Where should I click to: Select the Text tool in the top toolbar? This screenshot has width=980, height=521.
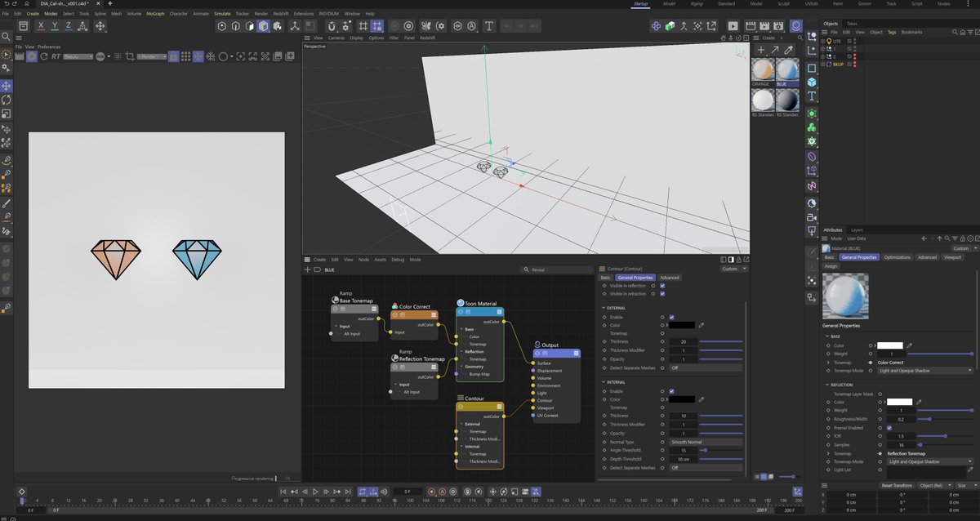click(488, 26)
